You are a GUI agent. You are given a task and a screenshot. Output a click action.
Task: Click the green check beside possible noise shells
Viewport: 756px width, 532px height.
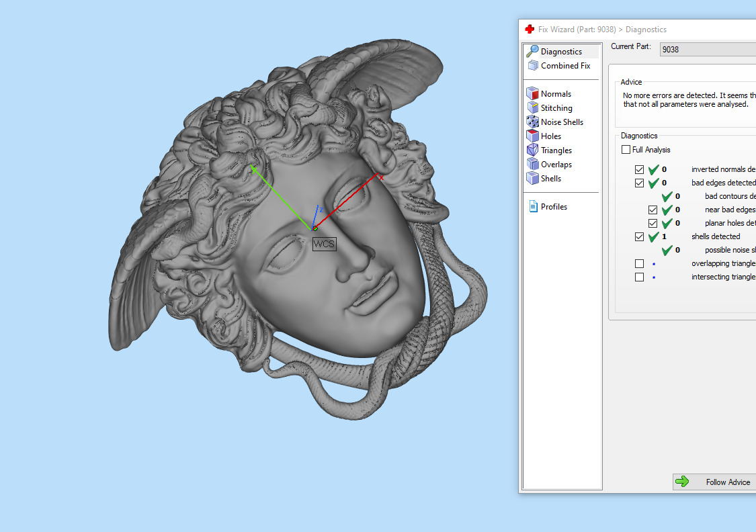click(667, 250)
